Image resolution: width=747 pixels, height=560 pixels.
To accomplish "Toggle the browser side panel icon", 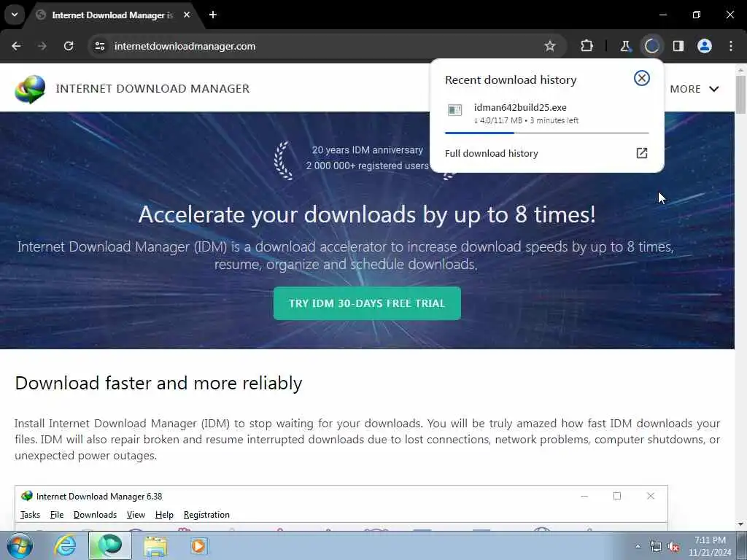I will pyautogui.click(x=678, y=46).
